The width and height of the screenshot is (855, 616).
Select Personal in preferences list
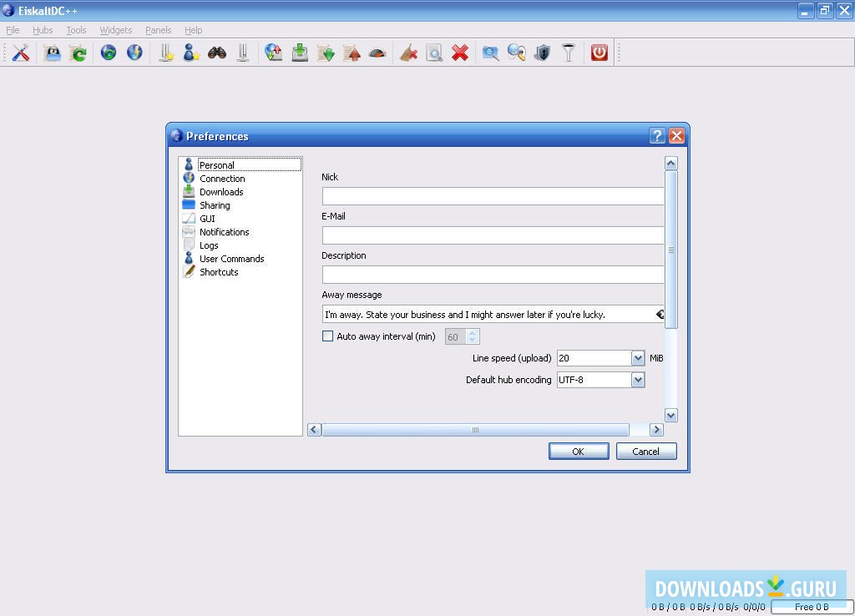click(x=240, y=164)
